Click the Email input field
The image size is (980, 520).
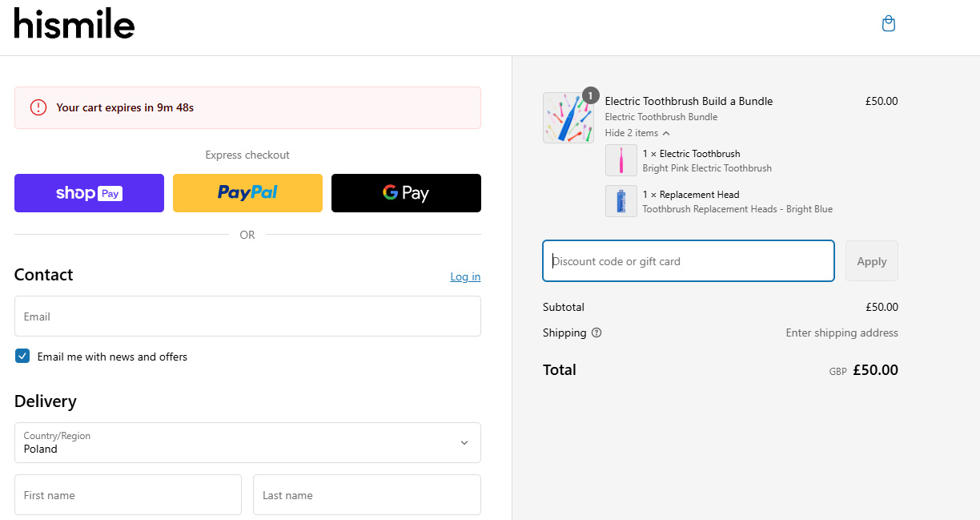(x=247, y=316)
